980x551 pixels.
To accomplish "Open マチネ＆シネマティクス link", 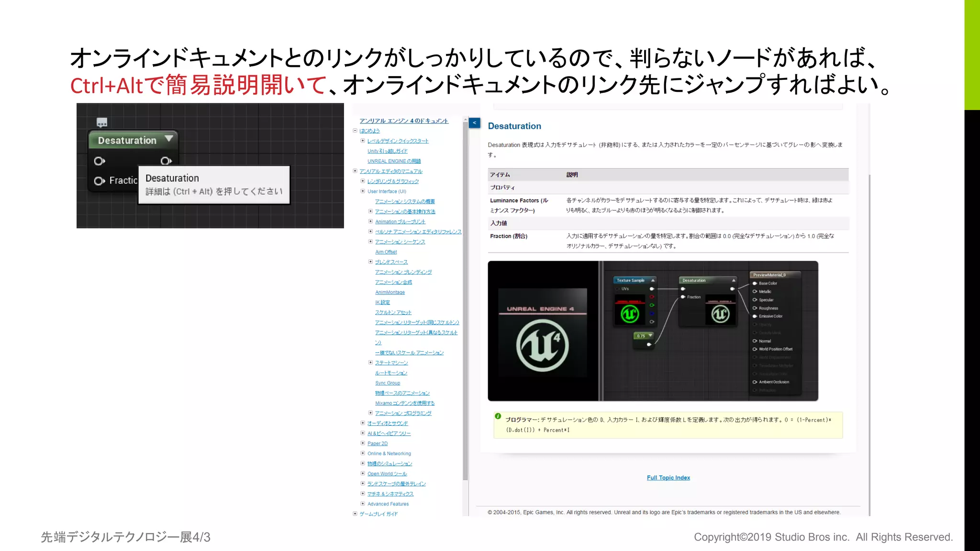I will click(x=390, y=494).
